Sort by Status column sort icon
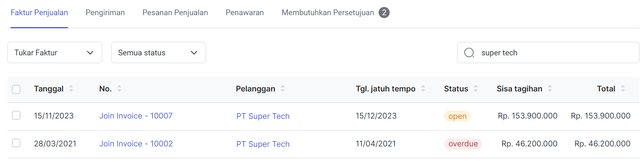 coord(476,89)
